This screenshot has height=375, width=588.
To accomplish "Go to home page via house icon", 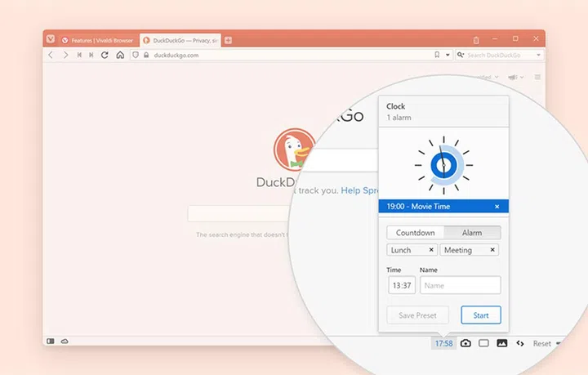I will (120, 55).
